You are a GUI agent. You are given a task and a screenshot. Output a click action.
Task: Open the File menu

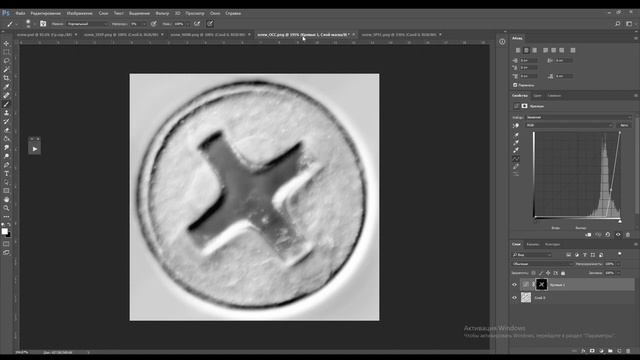[x=20, y=13]
